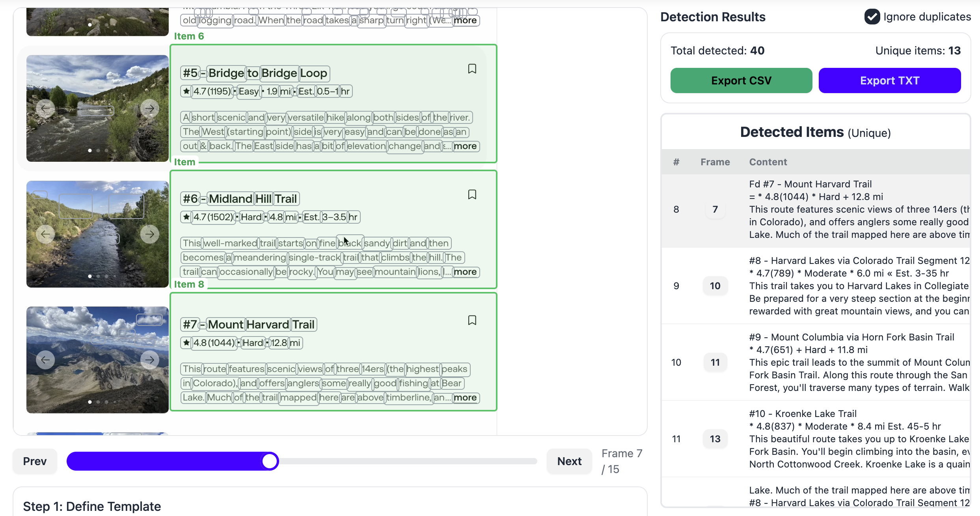Bookmark the Mount Harvard Trail card
The height and width of the screenshot is (516, 980).
tap(472, 320)
